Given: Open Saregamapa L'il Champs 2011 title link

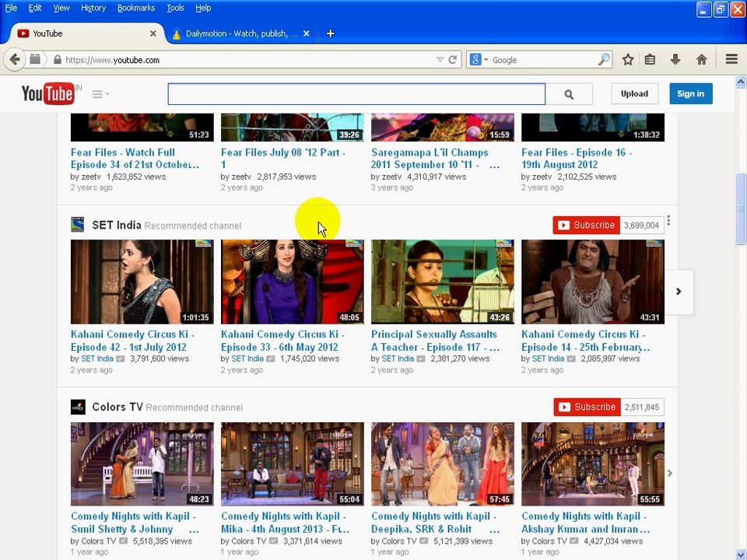Looking at the screenshot, I should tap(435, 159).
